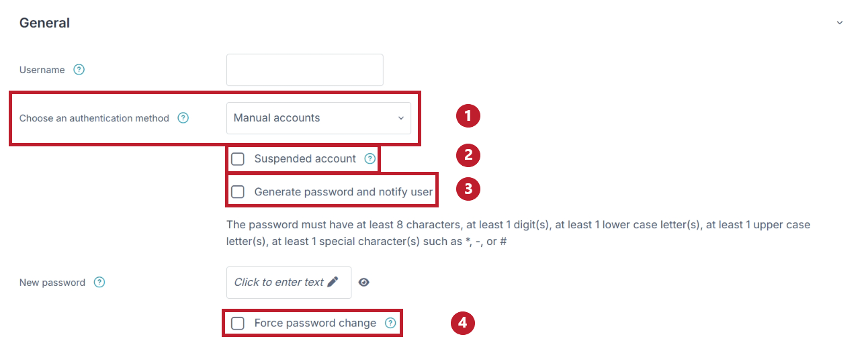The image size is (868, 341).
Task: Click red annotation marker number 4
Action: click(x=462, y=324)
